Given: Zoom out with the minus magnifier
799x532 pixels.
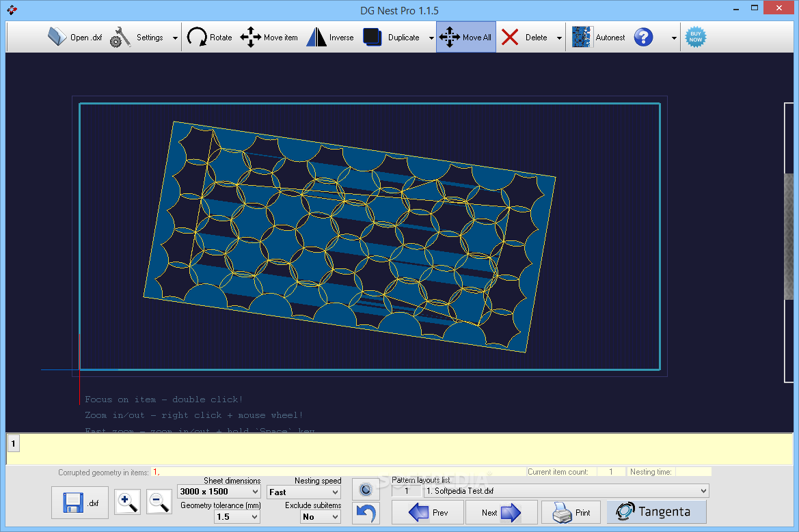Looking at the screenshot, I should tap(159, 503).
